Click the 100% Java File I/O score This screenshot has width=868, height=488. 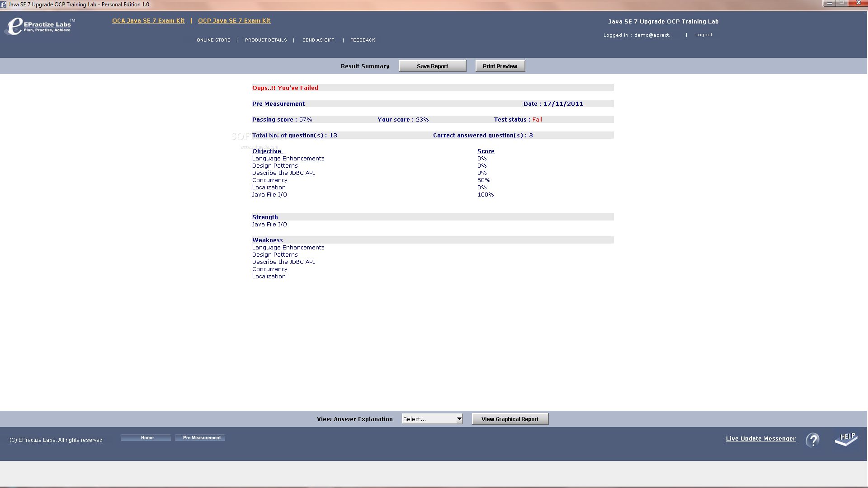486,195
